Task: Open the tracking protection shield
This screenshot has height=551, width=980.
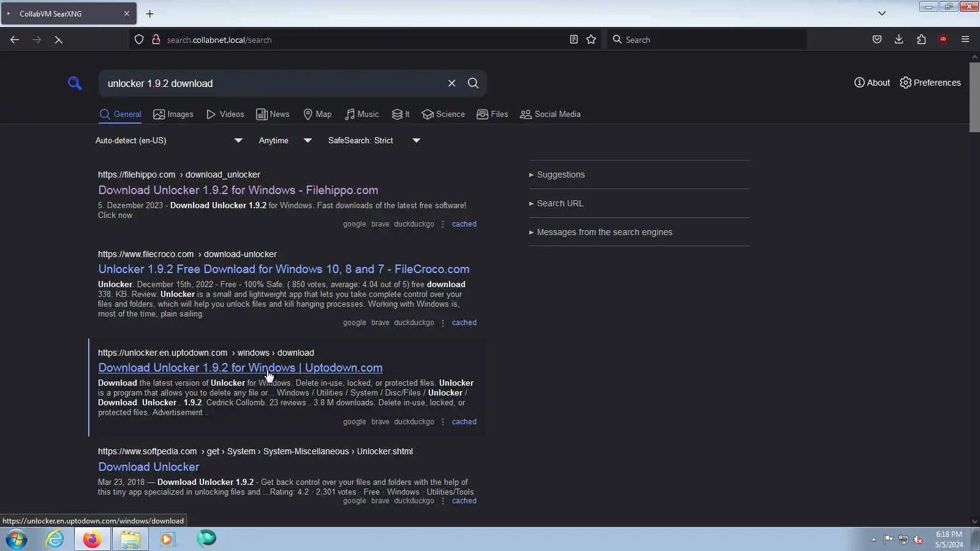Action: (x=139, y=40)
